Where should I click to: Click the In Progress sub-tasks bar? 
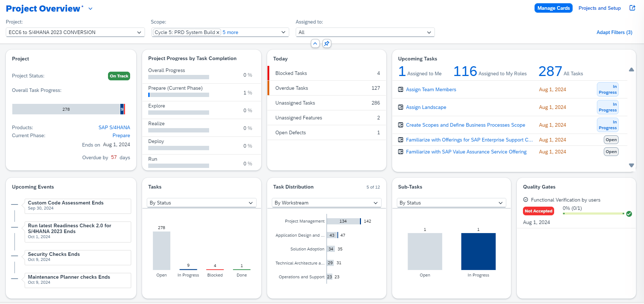pyautogui.click(x=478, y=252)
